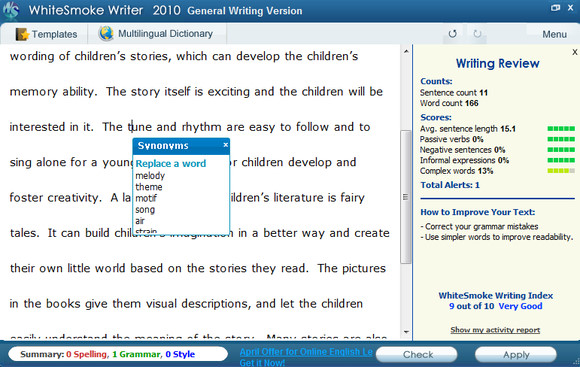Viewport: 580px width, 367px height.
Task: Click 'Negative sentences 0%' score bar
Action: 561,150
